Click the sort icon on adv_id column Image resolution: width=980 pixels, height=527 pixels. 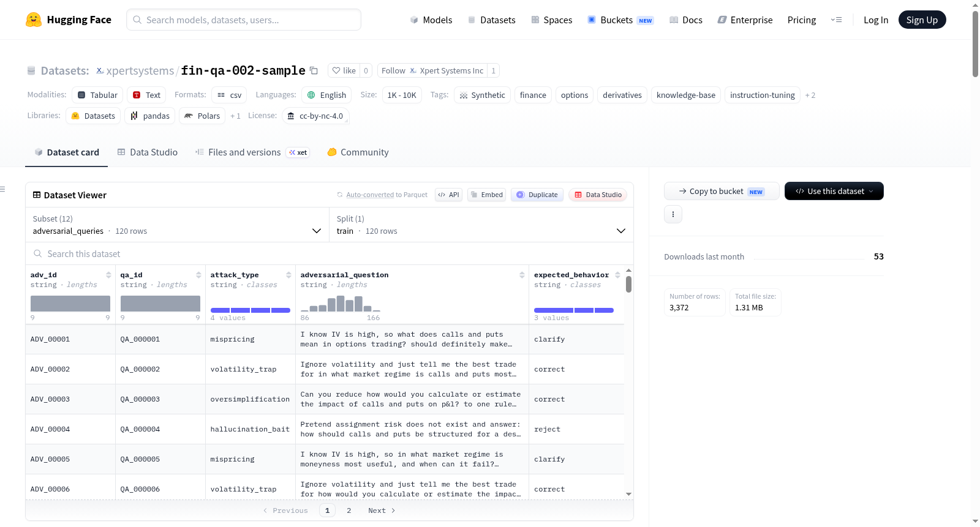point(108,275)
